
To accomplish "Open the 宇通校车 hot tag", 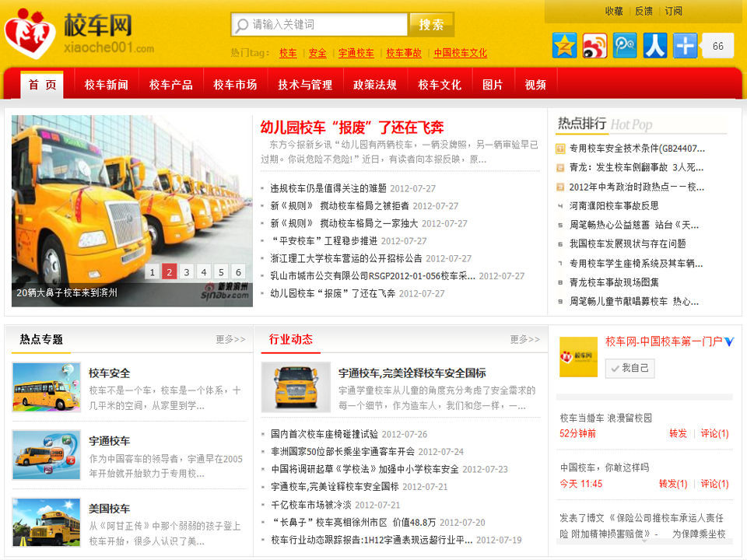I will 356,53.
